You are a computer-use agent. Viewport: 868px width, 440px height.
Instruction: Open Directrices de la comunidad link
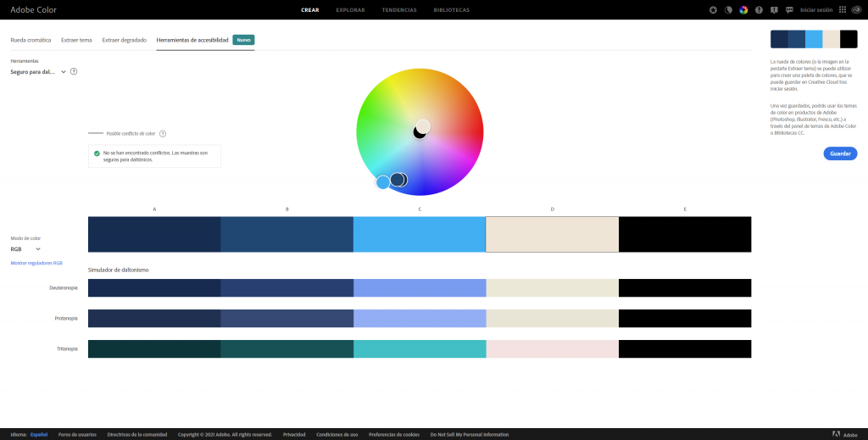click(x=137, y=434)
